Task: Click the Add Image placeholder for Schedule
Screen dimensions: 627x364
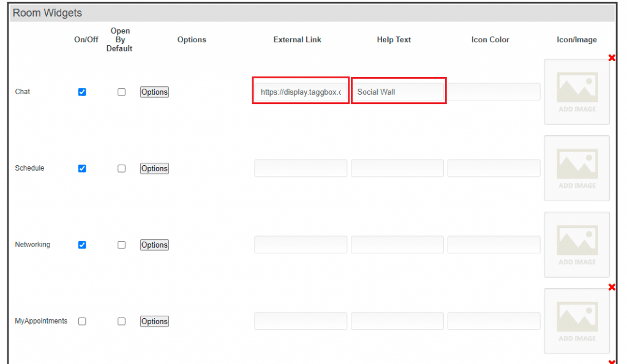Action: click(x=576, y=168)
